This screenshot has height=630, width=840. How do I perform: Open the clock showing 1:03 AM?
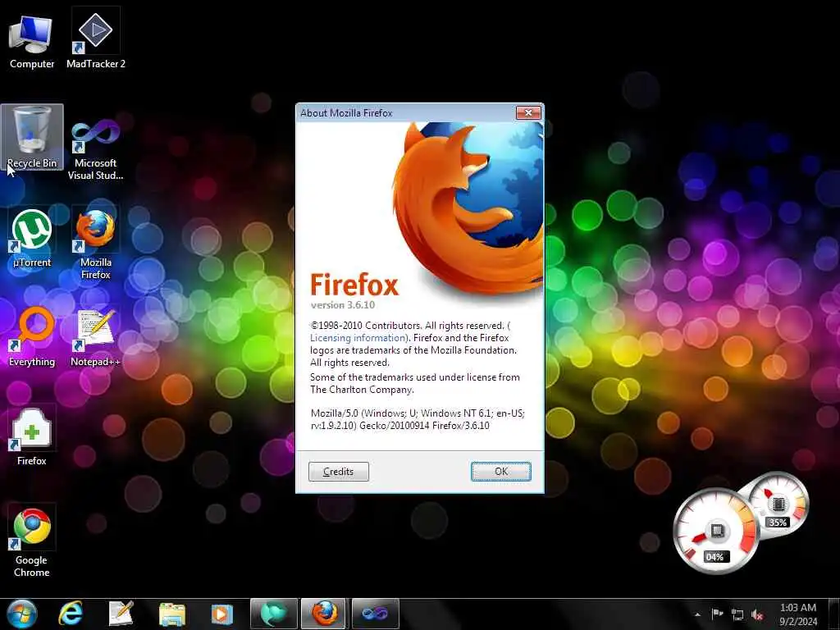tap(798, 614)
